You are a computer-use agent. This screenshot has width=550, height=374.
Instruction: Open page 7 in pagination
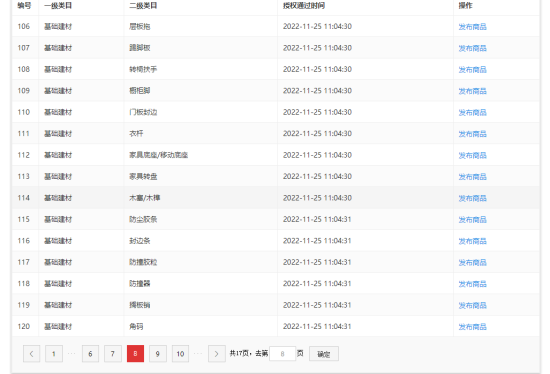coord(113,354)
